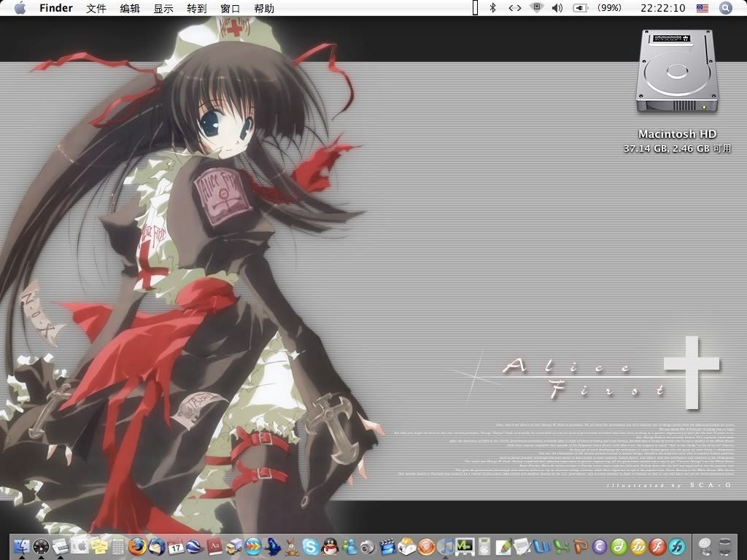The image size is (747, 560).
Task: Click the Macintosh HD label text
Action: [677, 134]
